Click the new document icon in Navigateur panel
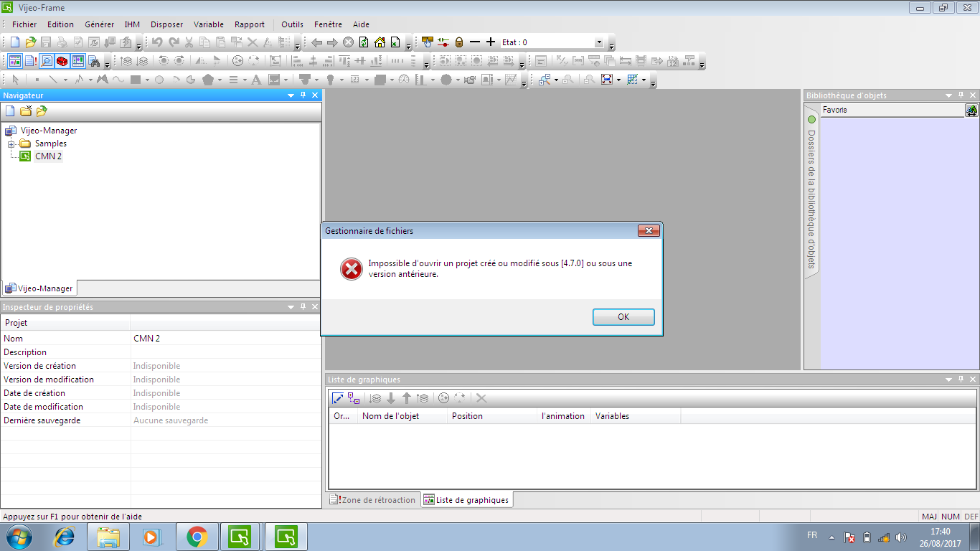980x551 pixels. pyautogui.click(x=10, y=110)
